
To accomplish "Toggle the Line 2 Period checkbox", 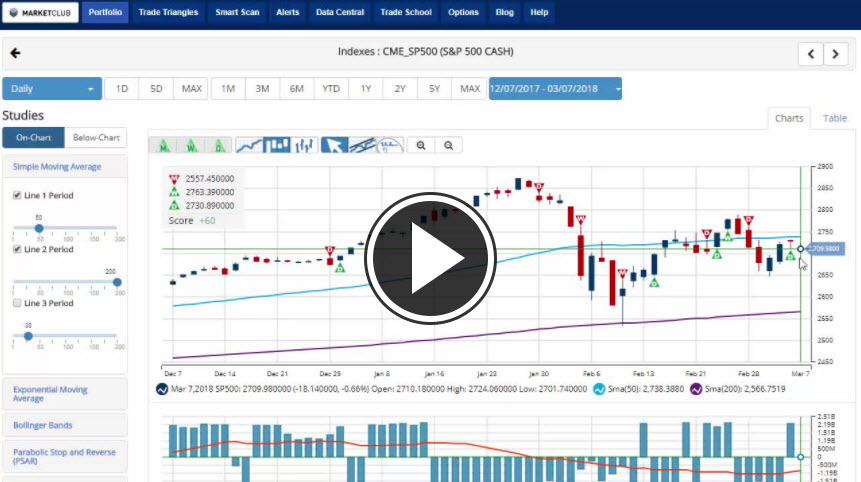I will pyautogui.click(x=16, y=249).
